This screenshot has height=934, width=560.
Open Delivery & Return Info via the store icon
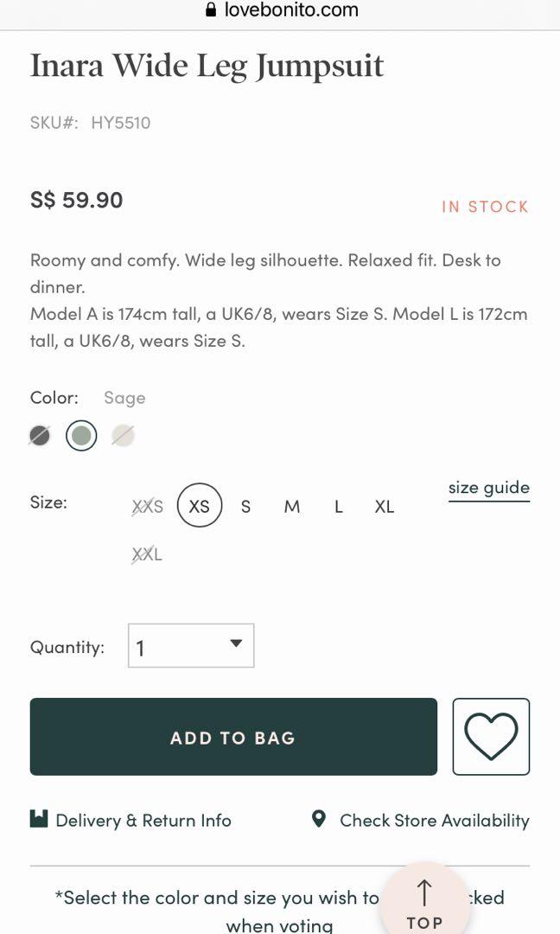tap(38, 820)
